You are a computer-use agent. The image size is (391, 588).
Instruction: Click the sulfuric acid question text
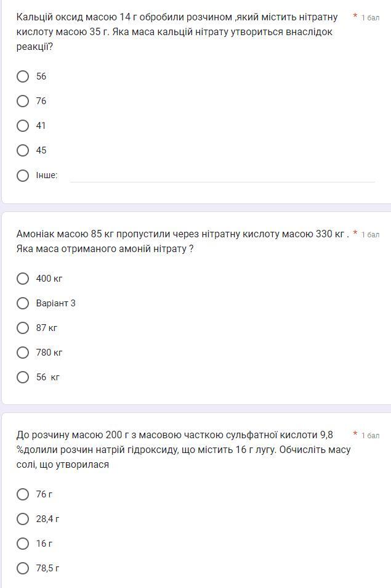tap(183, 450)
